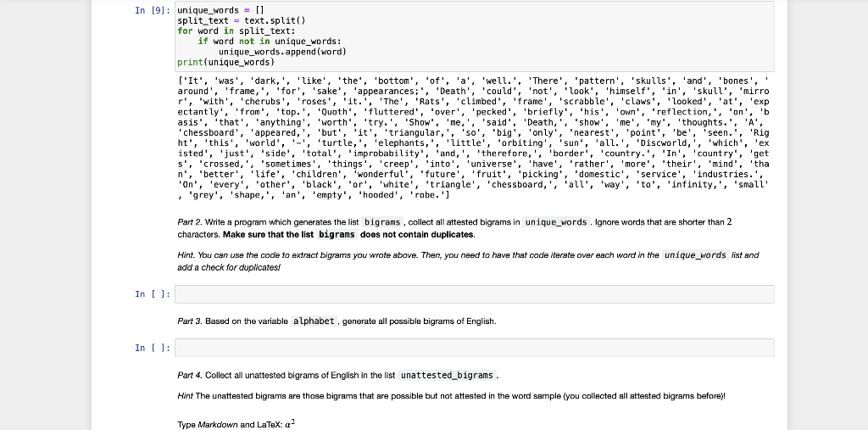
Task: Click the inline code 'unique_words' in Part 2 text
Action: (556, 222)
